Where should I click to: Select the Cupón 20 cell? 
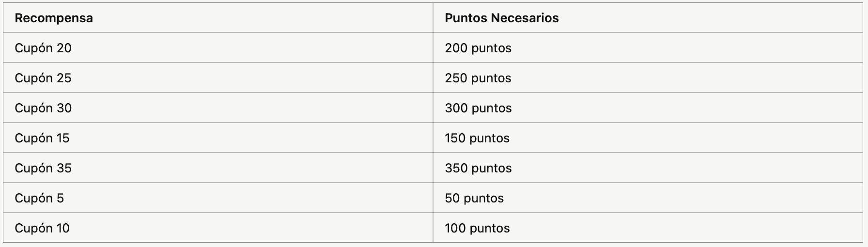218,48
